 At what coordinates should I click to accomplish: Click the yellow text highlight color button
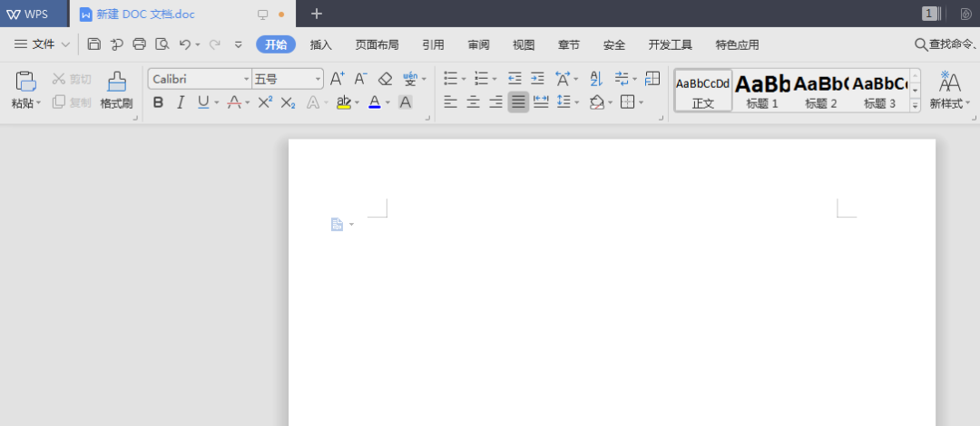[343, 102]
